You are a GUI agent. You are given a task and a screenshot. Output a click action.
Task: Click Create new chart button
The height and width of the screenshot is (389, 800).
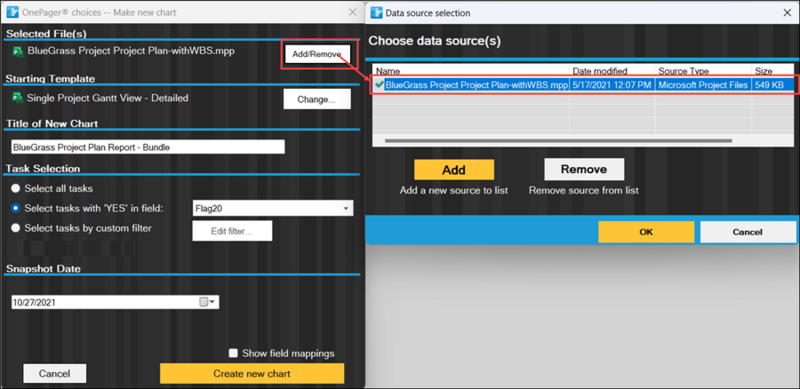pos(252,373)
